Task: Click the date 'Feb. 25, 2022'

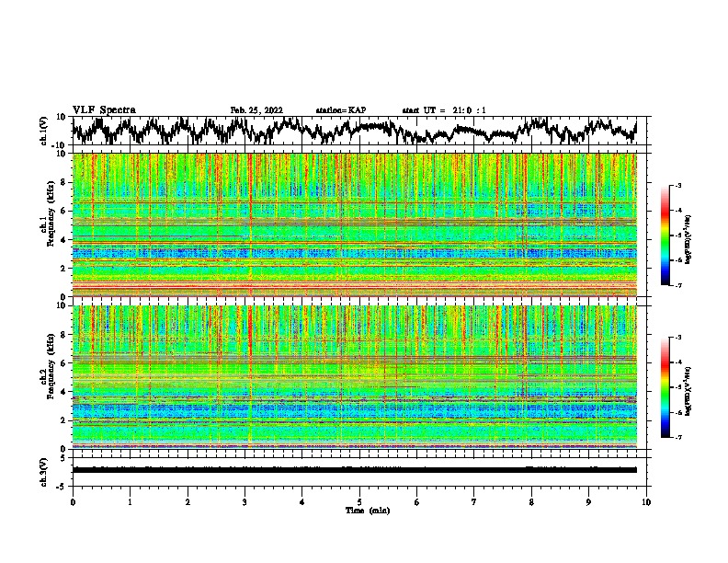Action: pyautogui.click(x=256, y=110)
